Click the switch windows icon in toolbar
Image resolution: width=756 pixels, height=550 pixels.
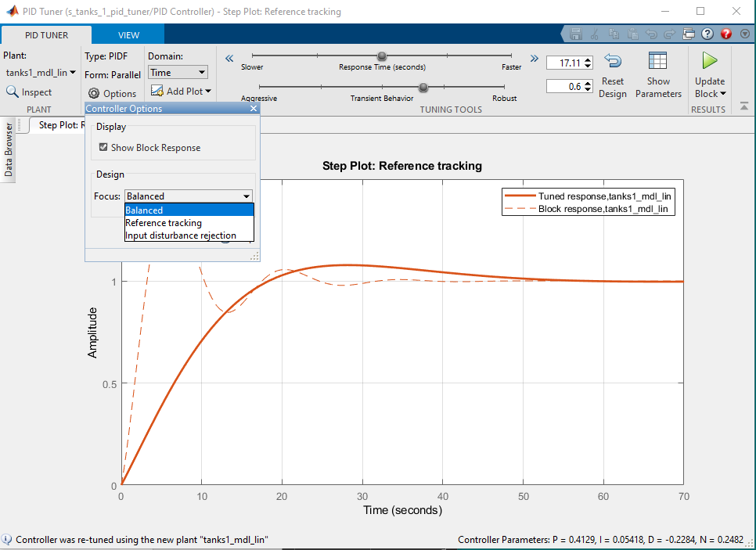coord(689,34)
